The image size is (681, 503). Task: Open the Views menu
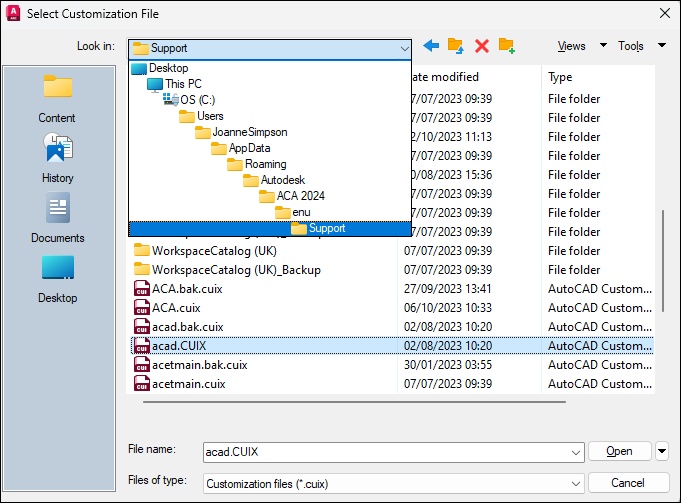pos(571,46)
